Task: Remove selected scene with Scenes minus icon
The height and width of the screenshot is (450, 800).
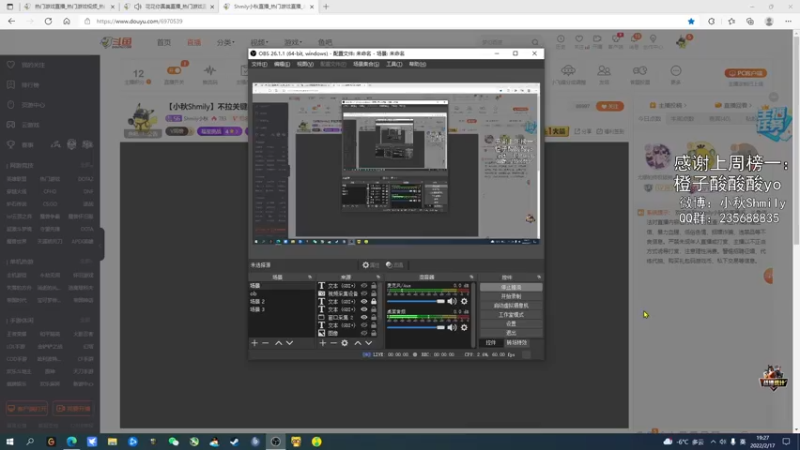Action: [x=265, y=343]
